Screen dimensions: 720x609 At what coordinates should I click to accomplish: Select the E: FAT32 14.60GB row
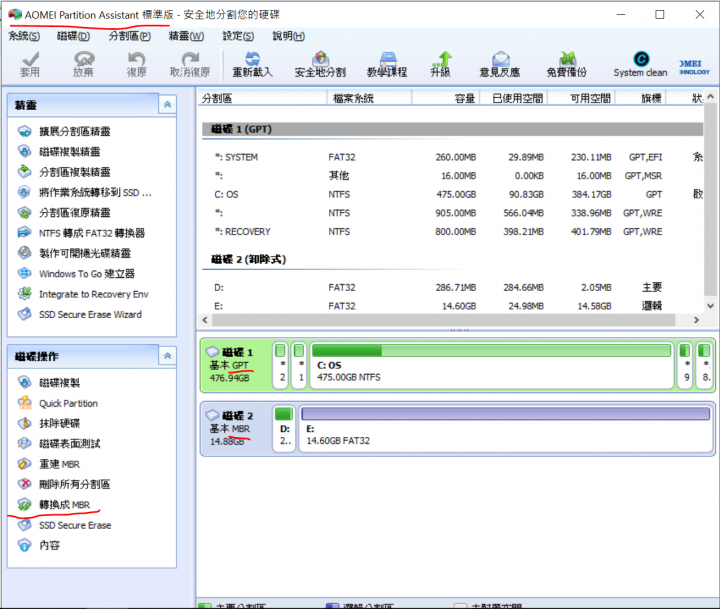[x=452, y=306]
